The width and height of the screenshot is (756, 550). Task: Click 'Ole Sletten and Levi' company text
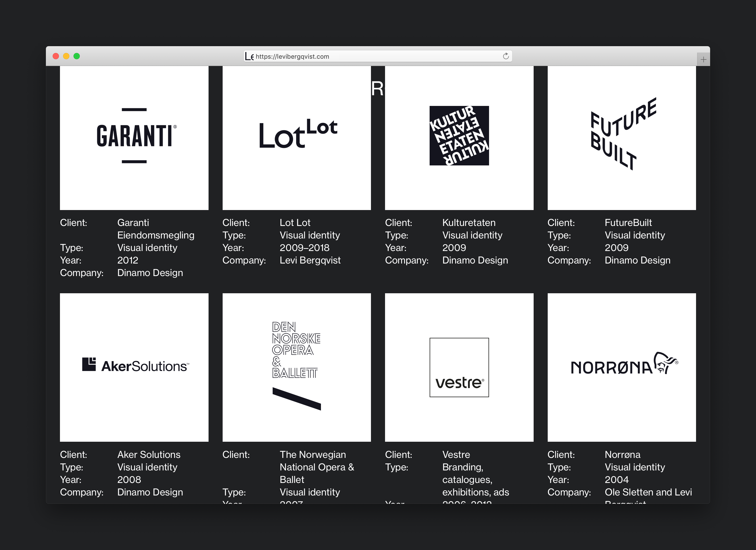(x=648, y=492)
